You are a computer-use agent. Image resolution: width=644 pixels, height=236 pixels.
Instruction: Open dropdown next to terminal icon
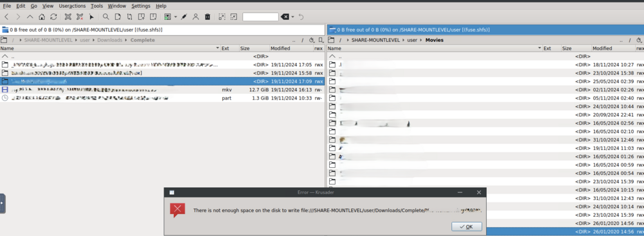(x=175, y=17)
